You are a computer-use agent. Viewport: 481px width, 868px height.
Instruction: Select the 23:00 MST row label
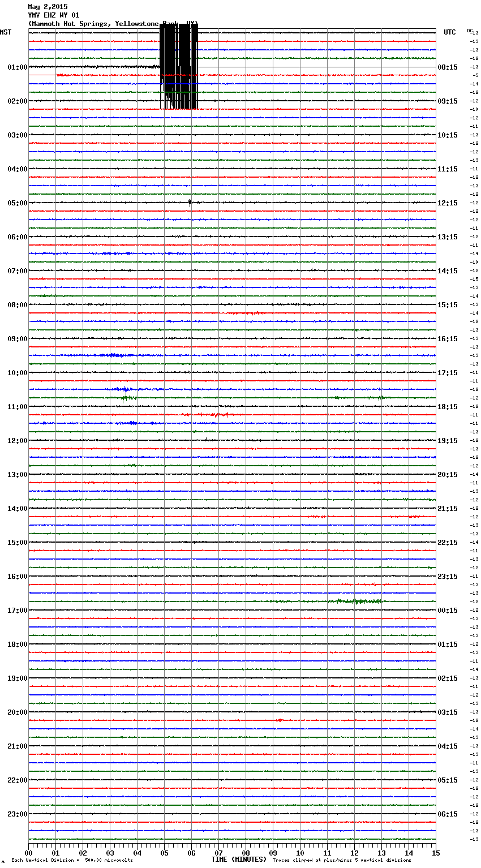(18, 814)
